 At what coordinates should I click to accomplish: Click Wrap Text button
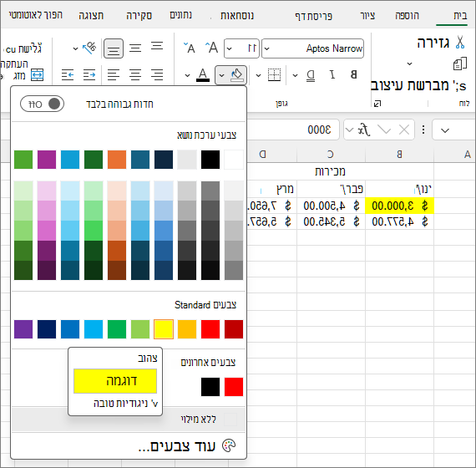[23, 48]
